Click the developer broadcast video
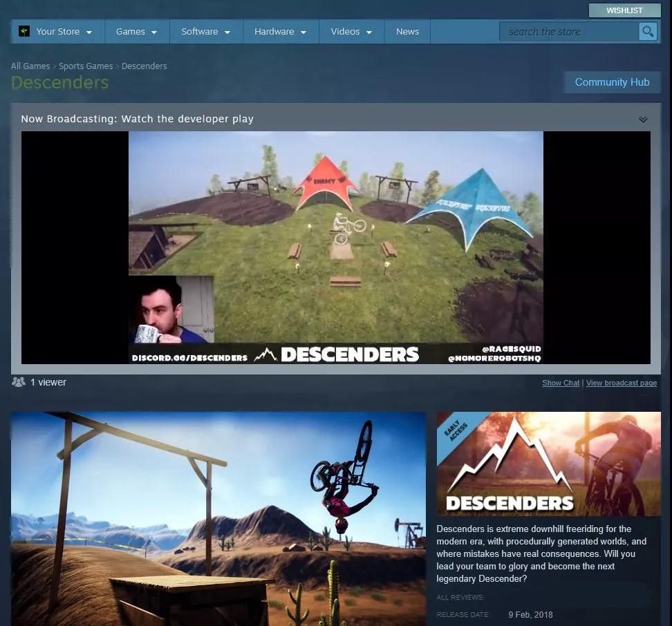The image size is (672, 626). pyautogui.click(x=335, y=247)
